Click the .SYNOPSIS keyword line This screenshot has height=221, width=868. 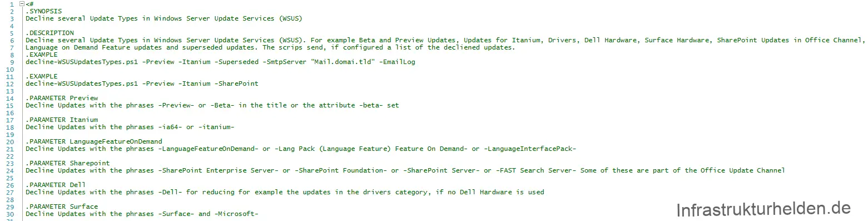pyautogui.click(x=43, y=11)
